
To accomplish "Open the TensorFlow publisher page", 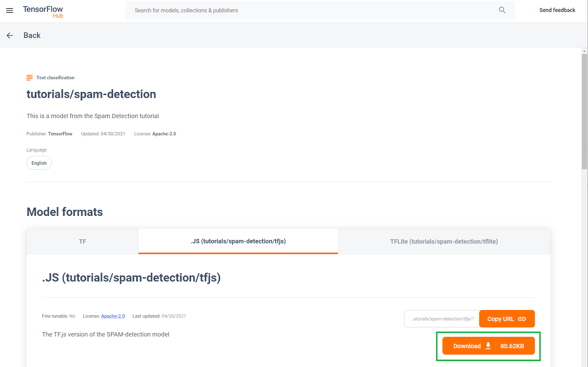I will point(60,133).
